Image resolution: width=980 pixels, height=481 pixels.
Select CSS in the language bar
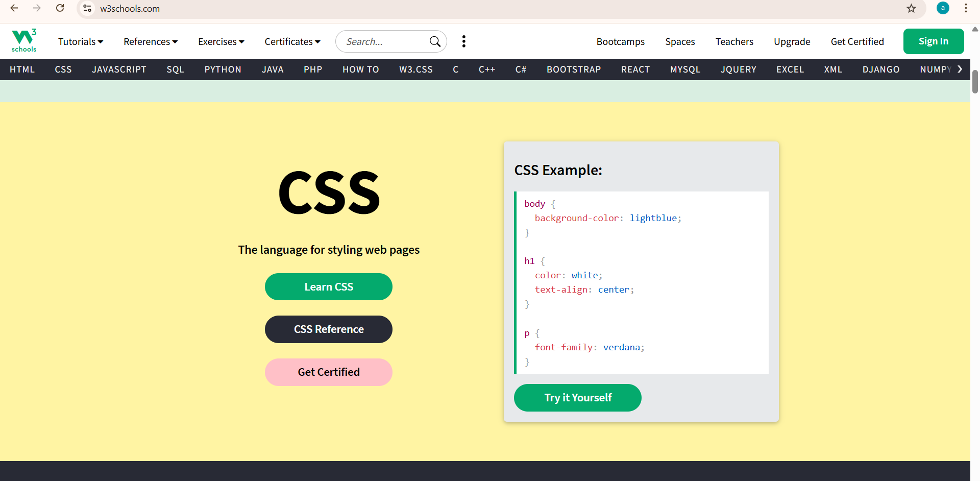(63, 69)
